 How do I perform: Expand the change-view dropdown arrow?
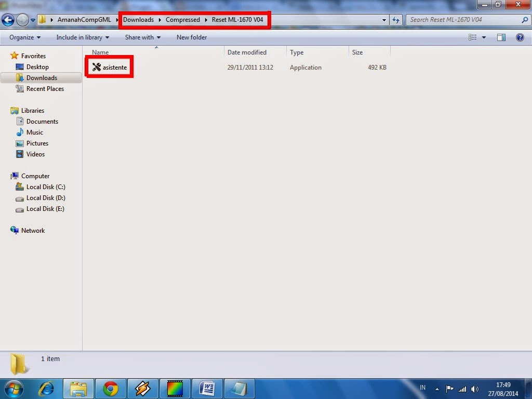coord(484,37)
